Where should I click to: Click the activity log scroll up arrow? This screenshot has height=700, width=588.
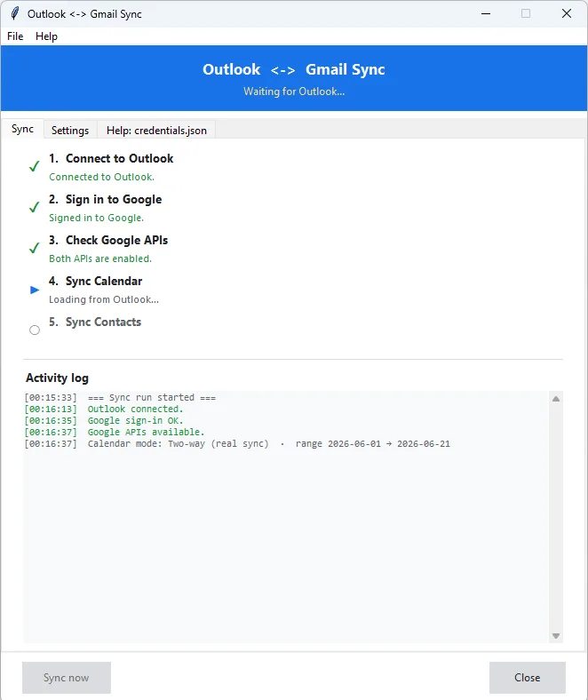[x=556, y=399]
